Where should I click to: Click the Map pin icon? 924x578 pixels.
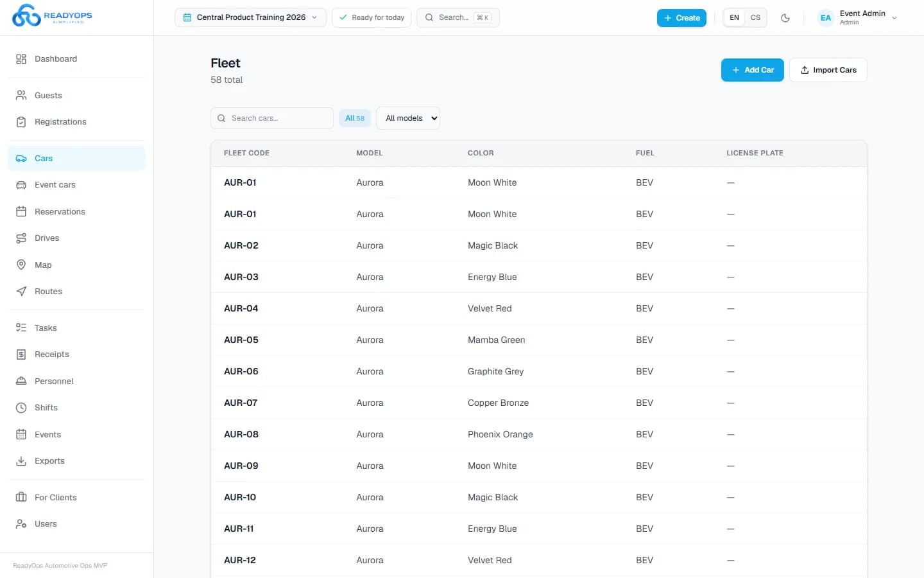click(21, 265)
